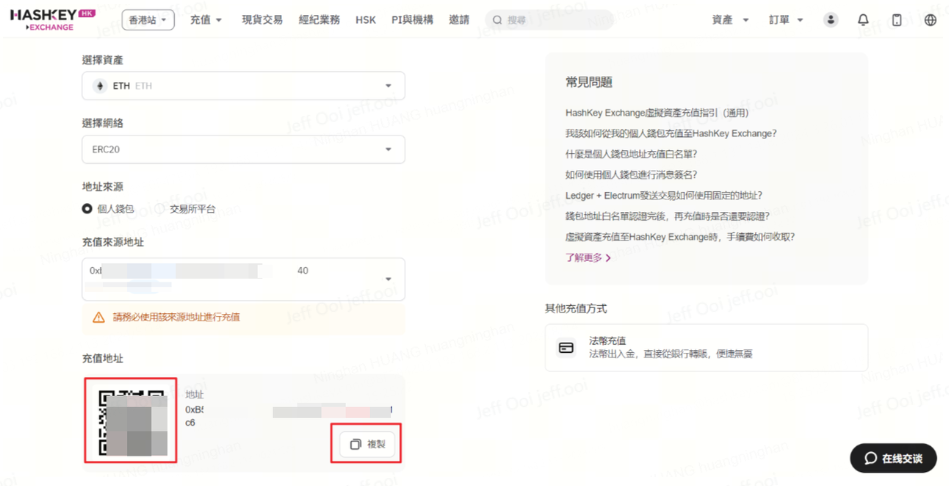The width and height of the screenshot is (949, 486).
Task: Click the 了解更多 link
Action: (x=587, y=258)
